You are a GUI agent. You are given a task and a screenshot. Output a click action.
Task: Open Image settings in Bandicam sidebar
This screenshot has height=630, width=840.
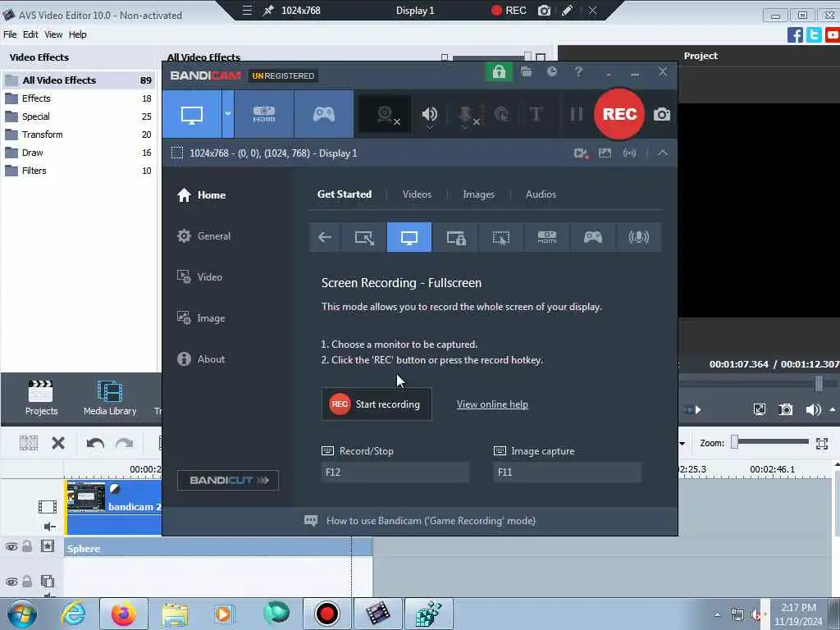pyautogui.click(x=201, y=318)
